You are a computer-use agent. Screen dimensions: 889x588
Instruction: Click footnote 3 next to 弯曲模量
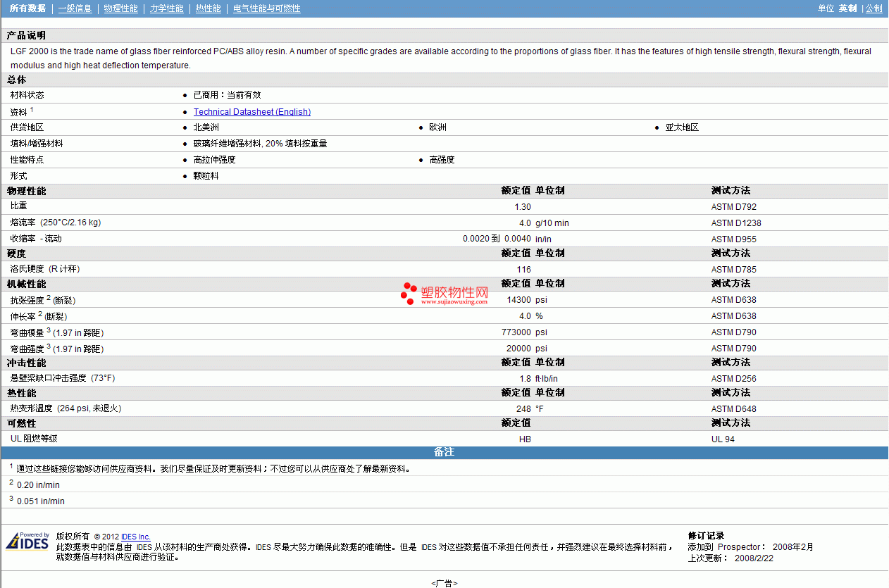[49, 330]
